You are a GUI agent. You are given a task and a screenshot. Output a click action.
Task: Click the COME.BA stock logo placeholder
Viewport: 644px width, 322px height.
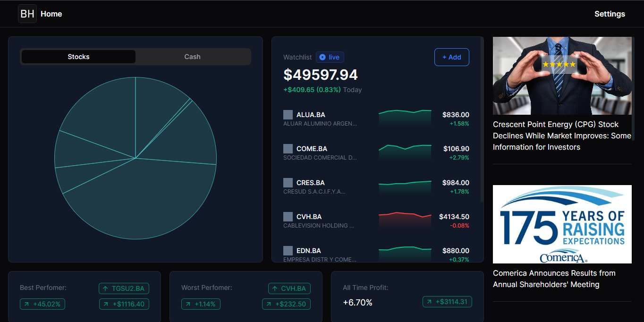pyautogui.click(x=288, y=149)
